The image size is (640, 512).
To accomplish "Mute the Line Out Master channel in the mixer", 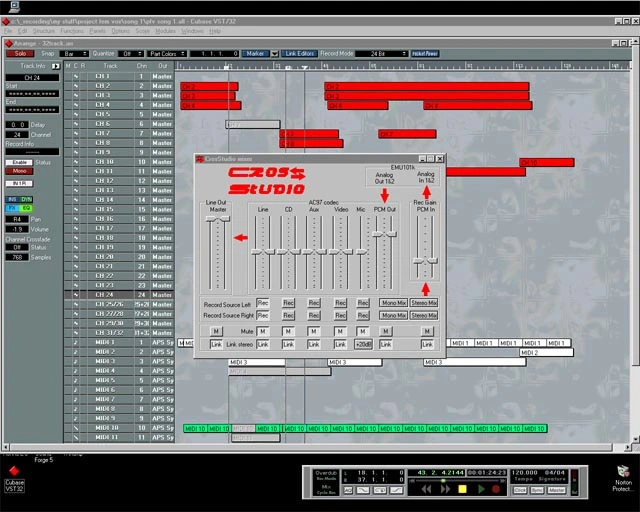I will (x=216, y=331).
